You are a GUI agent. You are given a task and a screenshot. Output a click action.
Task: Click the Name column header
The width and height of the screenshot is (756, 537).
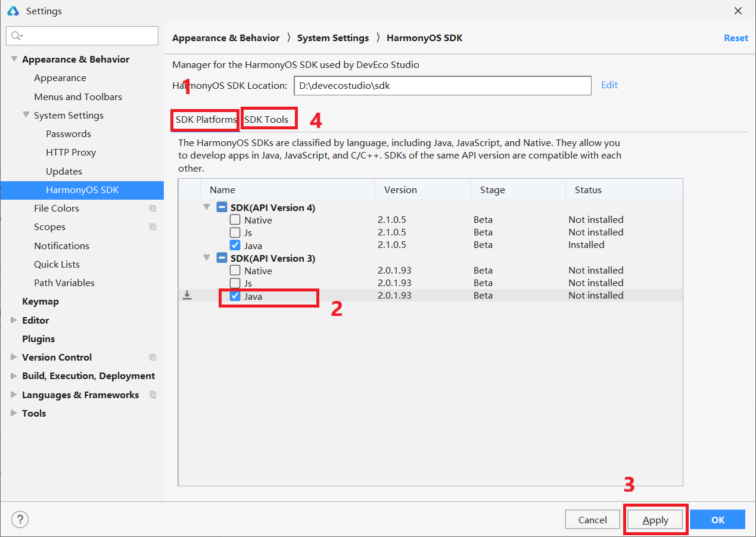pos(288,190)
